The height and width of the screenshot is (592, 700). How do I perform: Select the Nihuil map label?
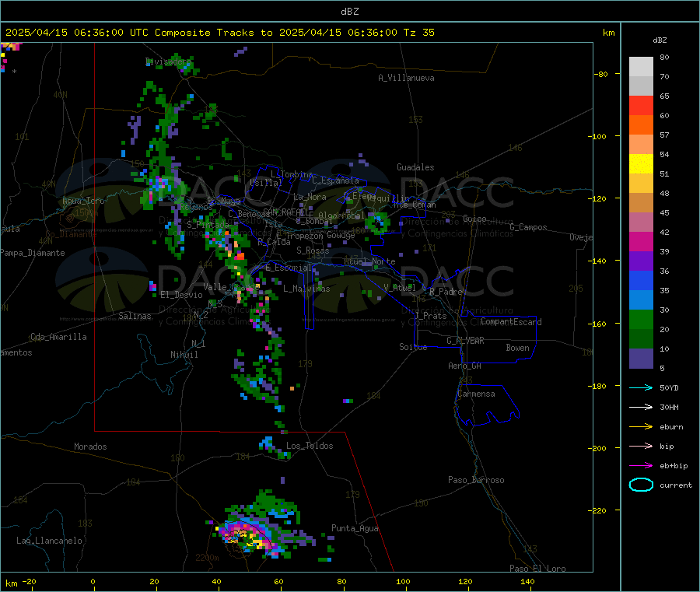point(184,355)
